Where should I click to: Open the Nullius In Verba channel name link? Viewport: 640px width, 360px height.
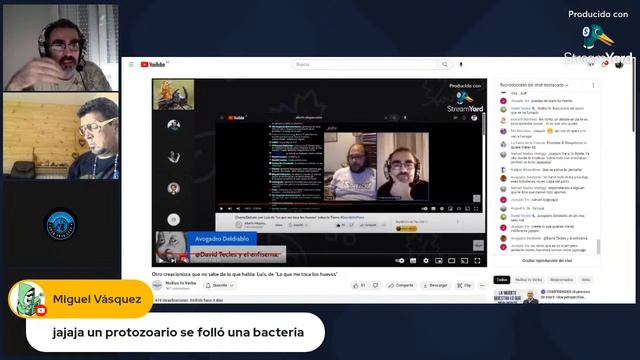coord(181,283)
